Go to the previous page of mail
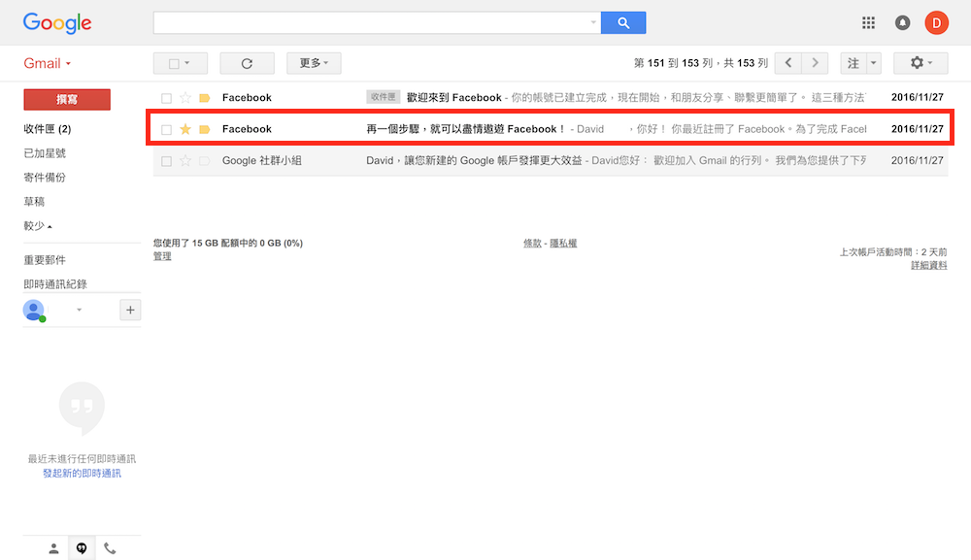Viewport: 971px width, 560px height. (787, 63)
